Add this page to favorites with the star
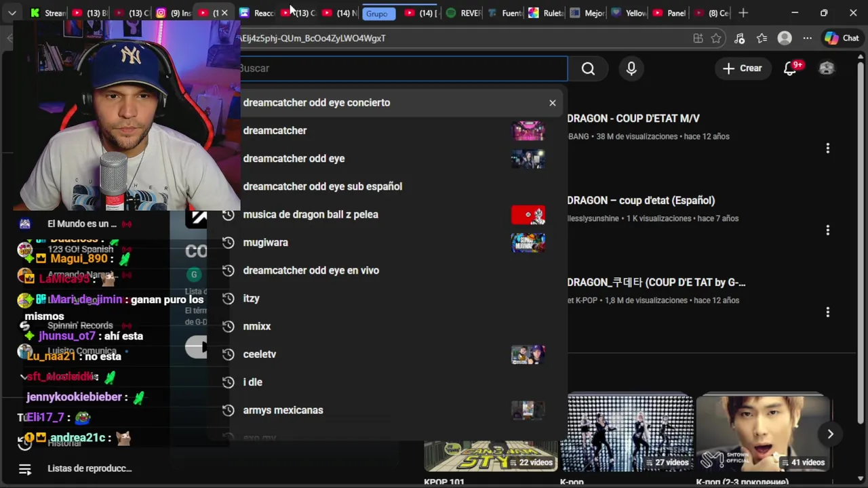This screenshot has width=868, height=488. [716, 39]
